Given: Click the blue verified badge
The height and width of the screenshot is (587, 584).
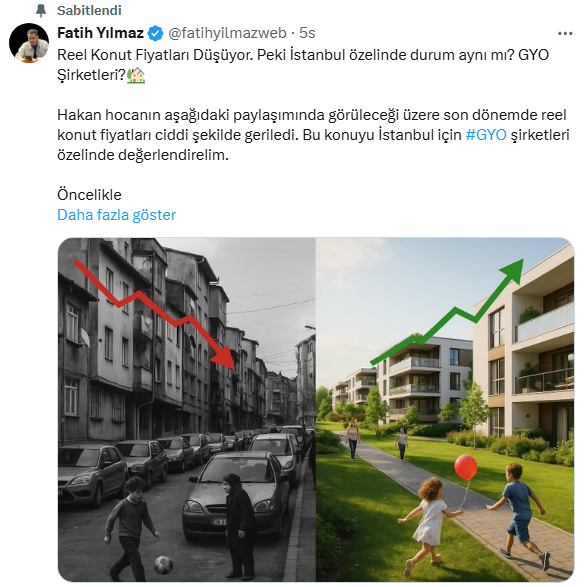Looking at the screenshot, I should [x=155, y=33].
